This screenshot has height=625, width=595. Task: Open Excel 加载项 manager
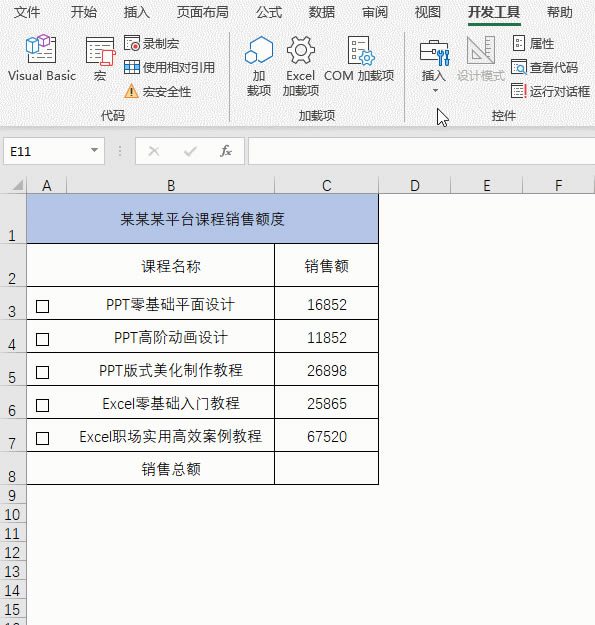300,66
